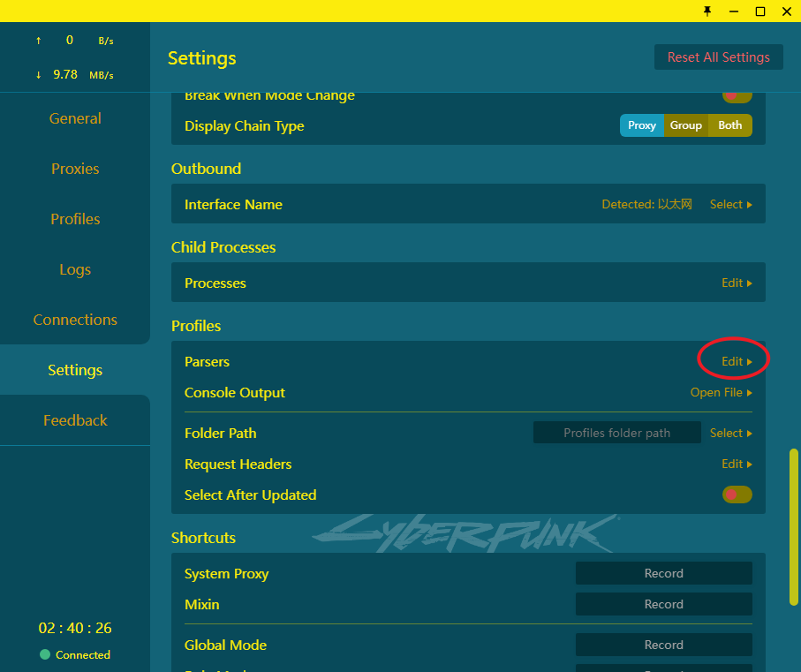Switch to the Connections page
This screenshot has width=801, height=672.
point(75,320)
